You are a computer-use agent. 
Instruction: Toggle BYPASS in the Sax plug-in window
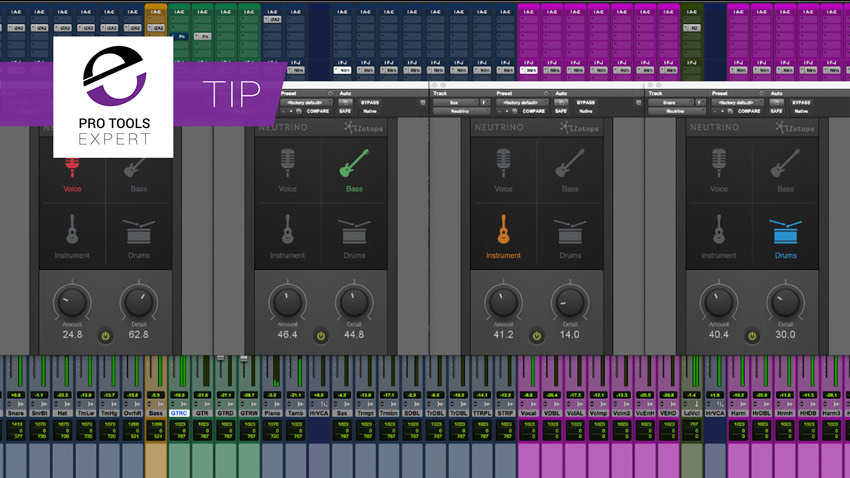585,102
